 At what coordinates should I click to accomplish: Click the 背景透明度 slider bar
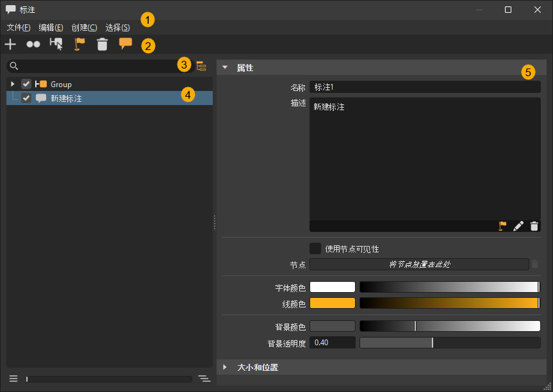click(450, 342)
